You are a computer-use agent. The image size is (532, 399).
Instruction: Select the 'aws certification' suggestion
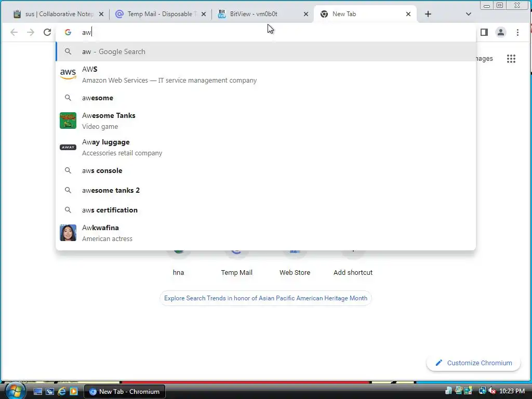265,210
